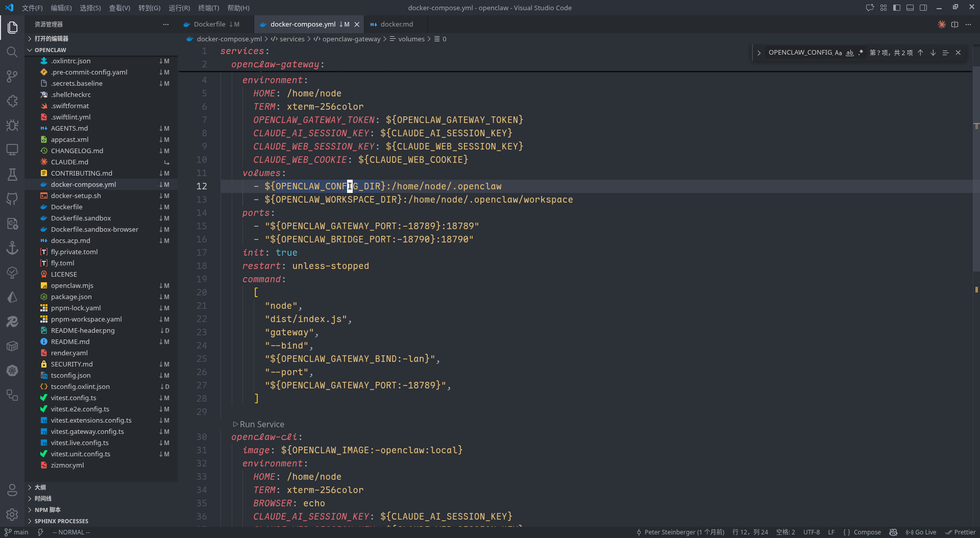Viewport: 980px width, 538px height.
Task: Open the openclaw-gateway breadcrumb dropdown
Action: click(347, 39)
